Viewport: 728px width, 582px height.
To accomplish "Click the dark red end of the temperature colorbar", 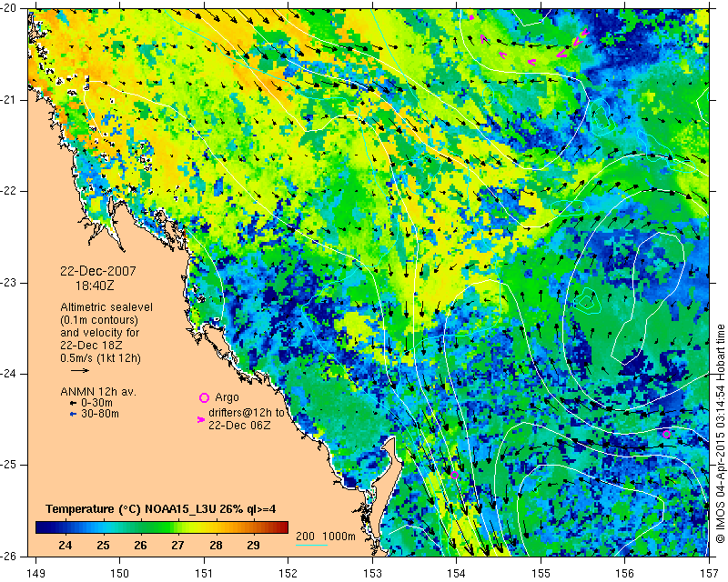I will pyautogui.click(x=282, y=527).
